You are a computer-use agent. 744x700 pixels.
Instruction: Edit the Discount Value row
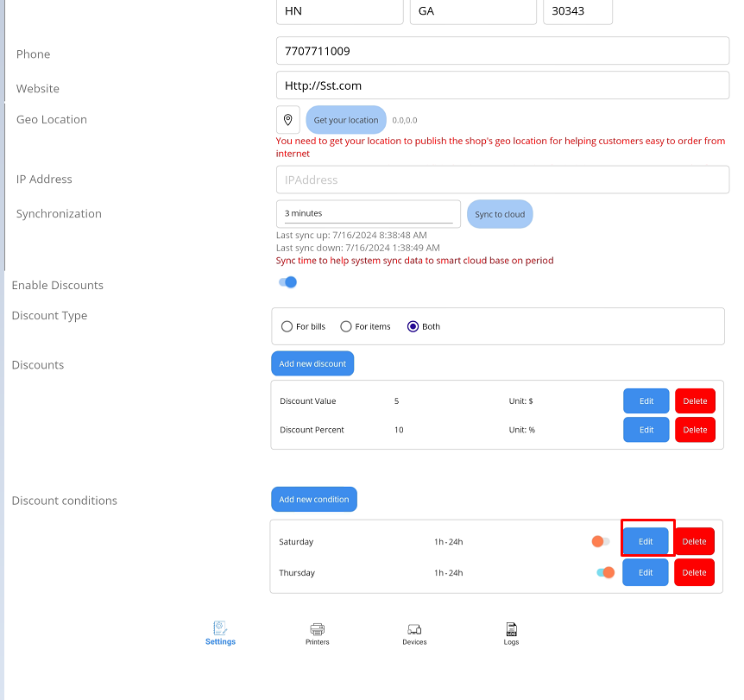pyautogui.click(x=646, y=400)
